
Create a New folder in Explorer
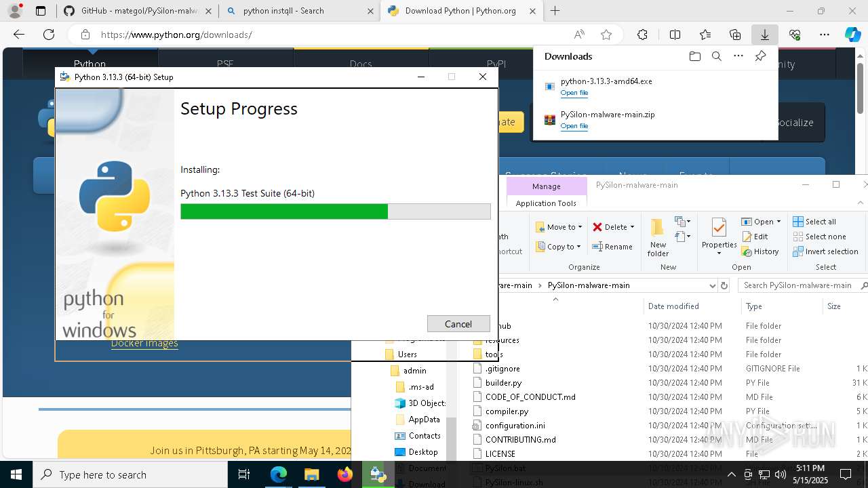[658, 237]
